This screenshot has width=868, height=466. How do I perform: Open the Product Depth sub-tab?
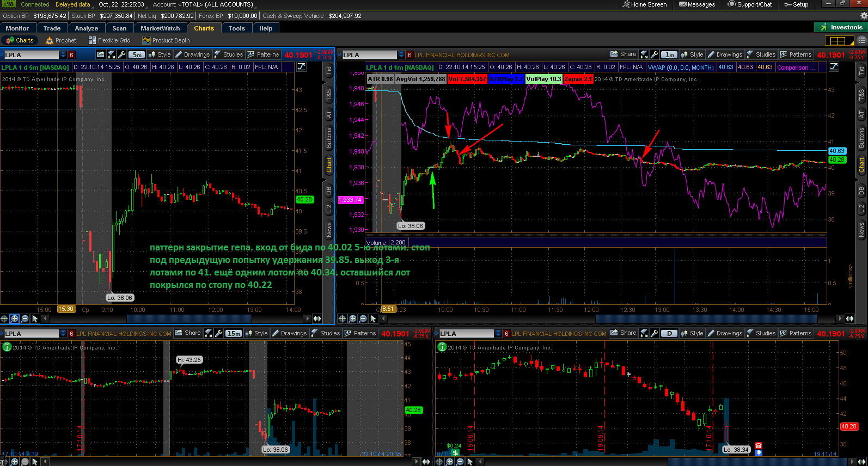pos(166,40)
